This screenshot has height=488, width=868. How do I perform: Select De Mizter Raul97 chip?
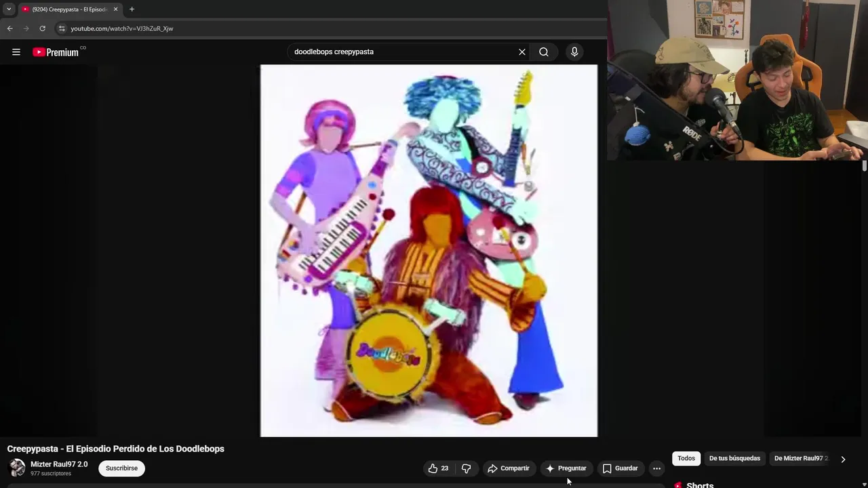coord(801,459)
